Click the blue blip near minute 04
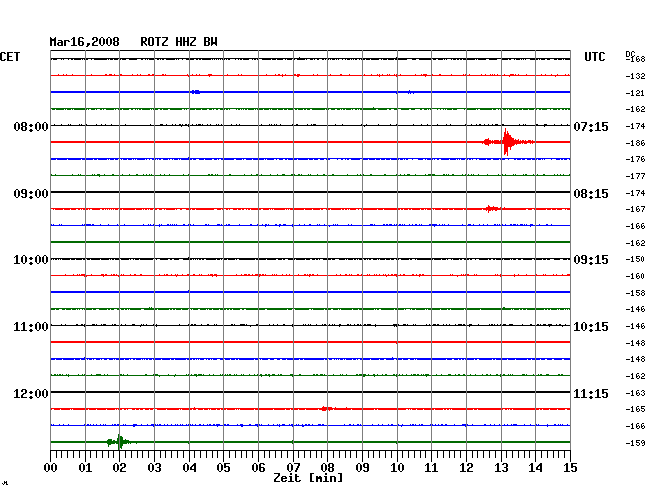 point(196,92)
